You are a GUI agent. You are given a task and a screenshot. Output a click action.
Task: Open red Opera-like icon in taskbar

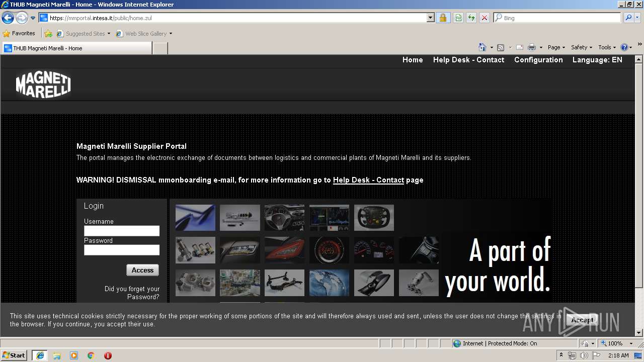coord(108,355)
